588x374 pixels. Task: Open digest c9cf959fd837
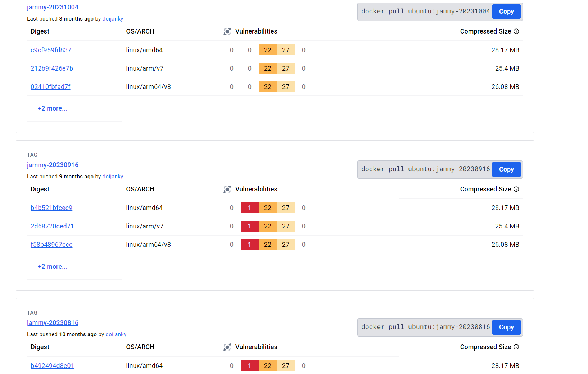coord(51,50)
